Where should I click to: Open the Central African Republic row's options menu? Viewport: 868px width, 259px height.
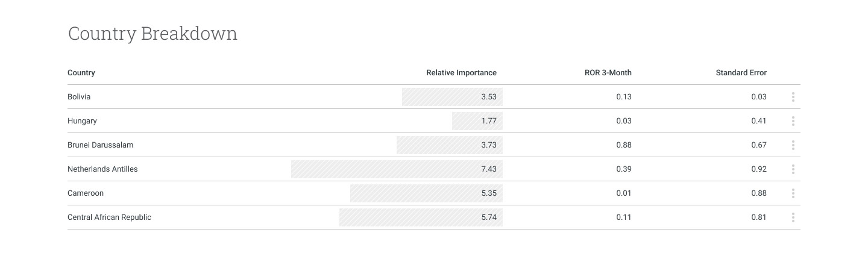[x=793, y=217]
